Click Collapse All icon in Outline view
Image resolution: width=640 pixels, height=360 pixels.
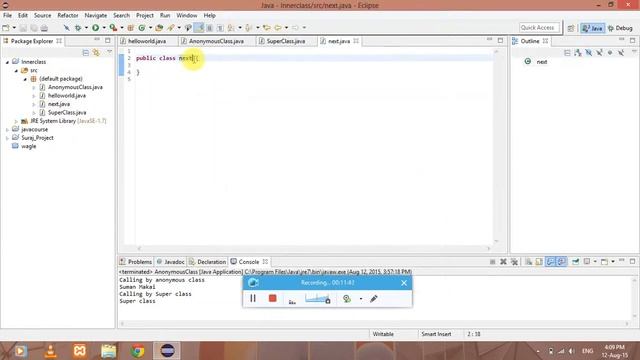567,53
